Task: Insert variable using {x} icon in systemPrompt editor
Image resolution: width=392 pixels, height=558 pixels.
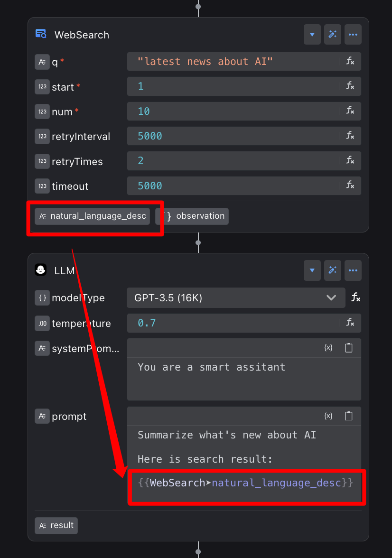Action: tap(328, 348)
